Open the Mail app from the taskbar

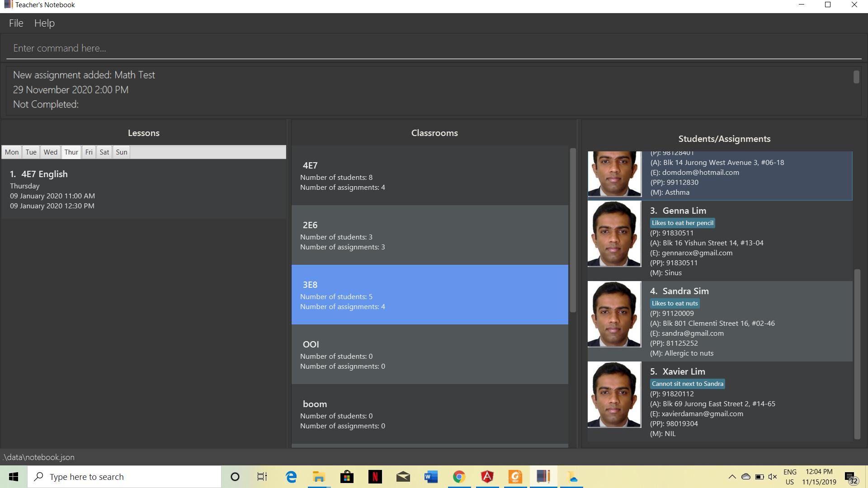403,477
